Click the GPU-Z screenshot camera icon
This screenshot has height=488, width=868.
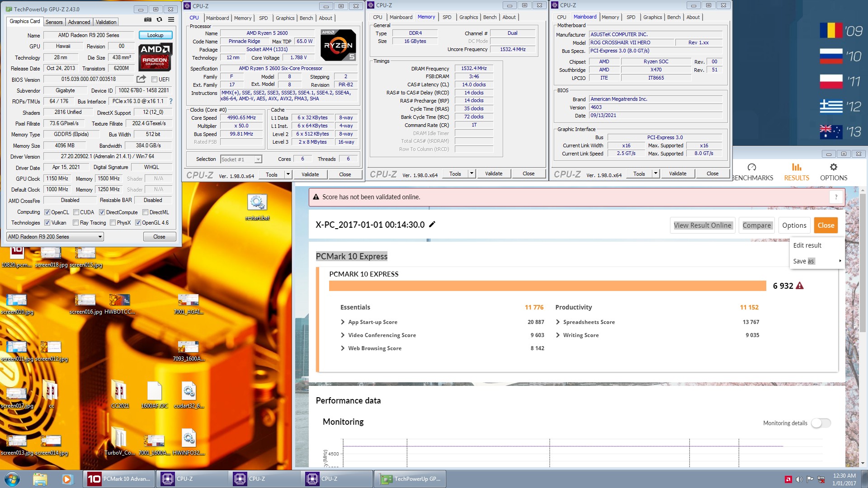pos(148,20)
